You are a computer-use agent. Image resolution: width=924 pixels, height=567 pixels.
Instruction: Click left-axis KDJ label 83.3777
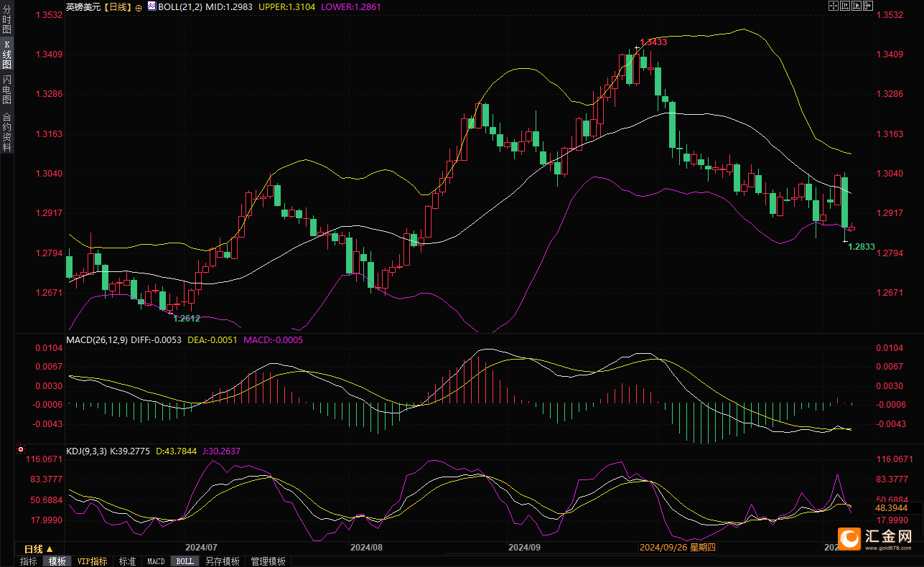click(x=45, y=479)
